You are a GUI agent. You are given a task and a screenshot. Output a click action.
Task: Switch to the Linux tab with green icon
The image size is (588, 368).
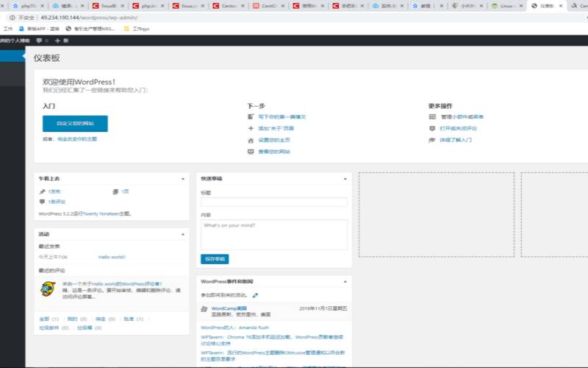506,6
